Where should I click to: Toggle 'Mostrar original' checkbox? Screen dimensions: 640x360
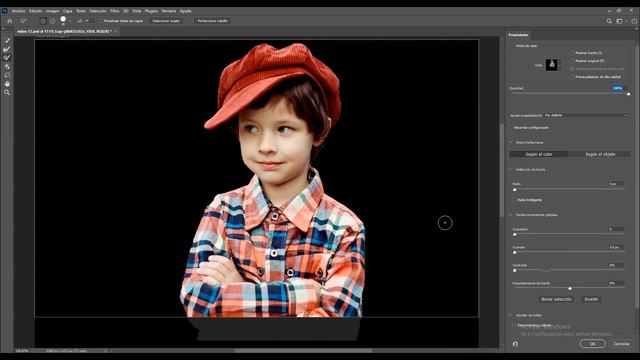572,61
